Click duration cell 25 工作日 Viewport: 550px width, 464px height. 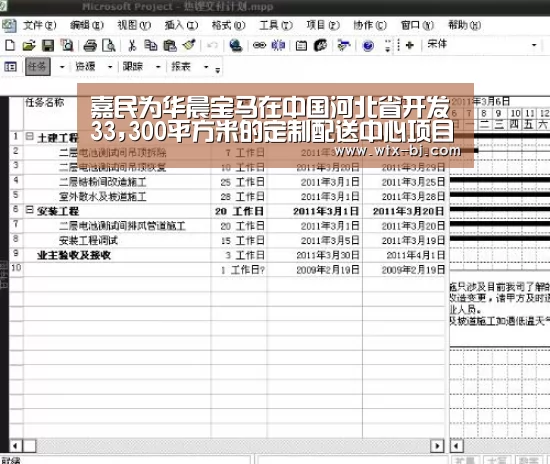tap(242, 182)
